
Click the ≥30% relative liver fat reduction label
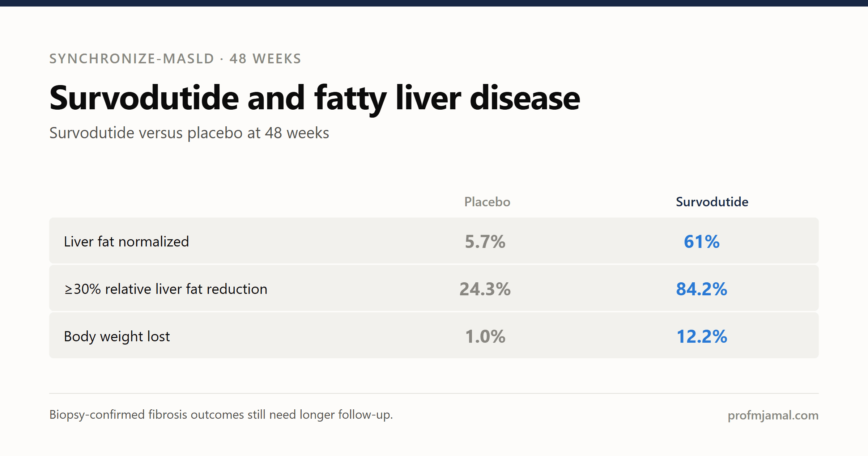coord(166,289)
